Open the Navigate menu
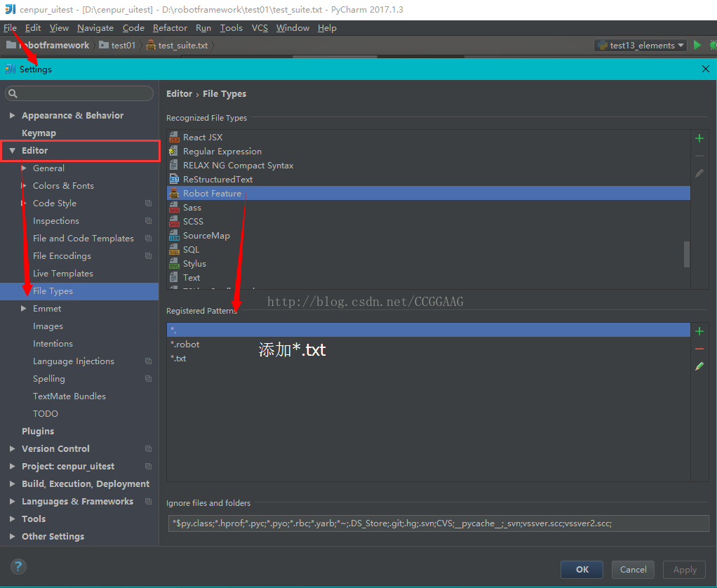The image size is (717, 588). pyautogui.click(x=95, y=28)
